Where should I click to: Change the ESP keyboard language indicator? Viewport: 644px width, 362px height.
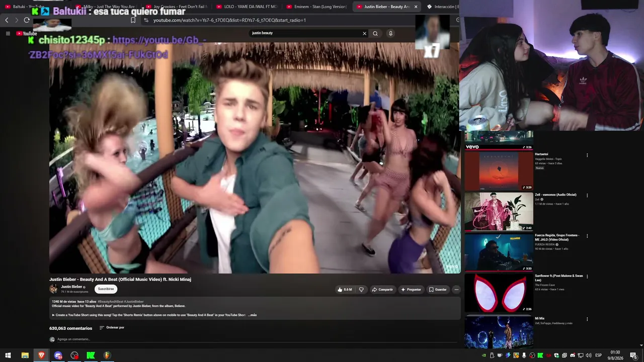(599, 355)
